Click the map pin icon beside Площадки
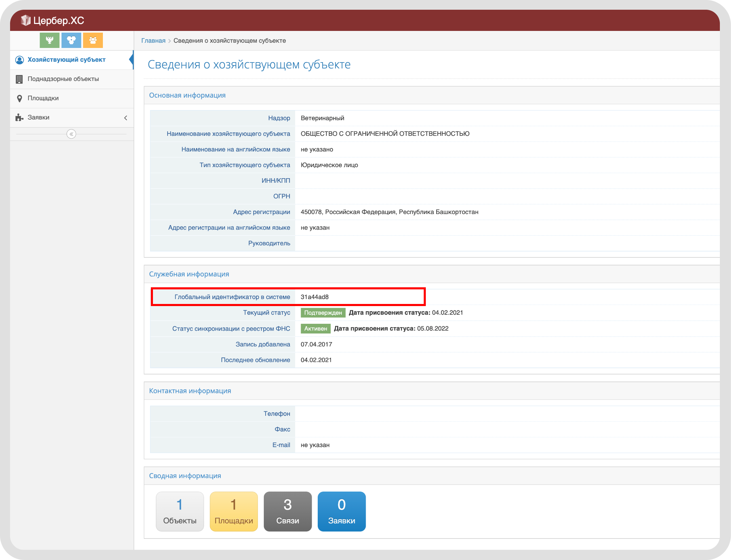This screenshot has height=560, width=731. tap(19, 98)
